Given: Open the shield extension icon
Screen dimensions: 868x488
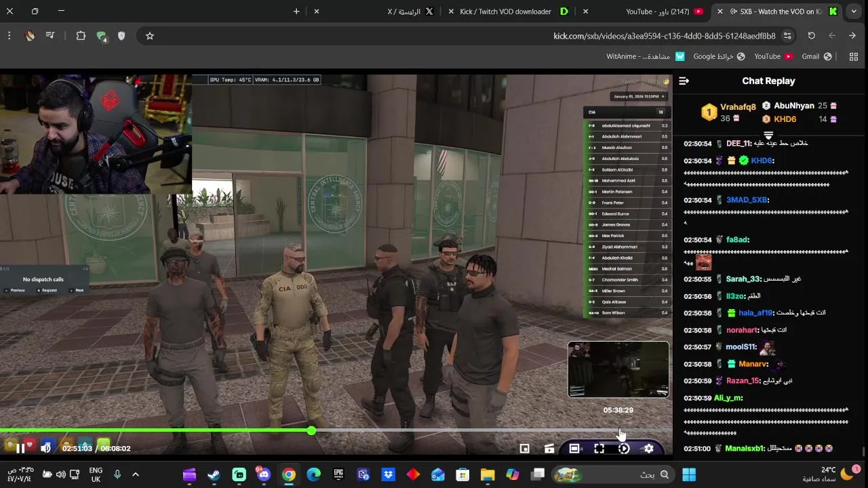Looking at the screenshot, I should pos(121,36).
